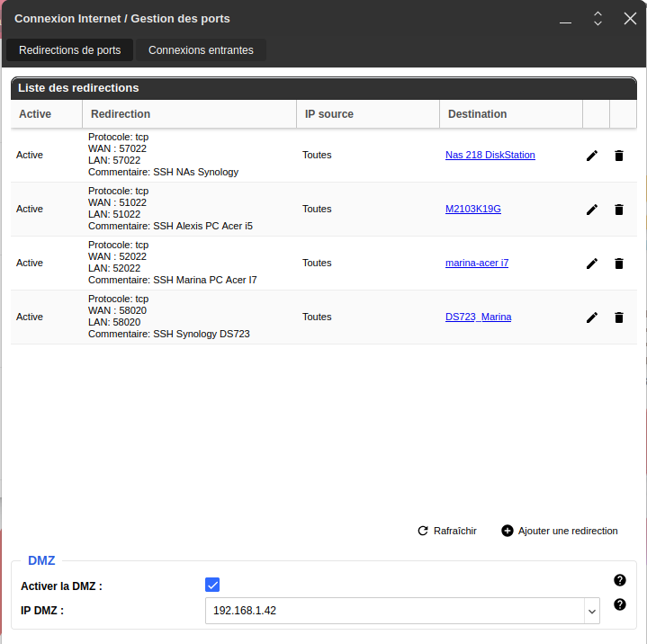Click Rafraîchir to reload the list
647x644 pixels.
[x=447, y=531]
